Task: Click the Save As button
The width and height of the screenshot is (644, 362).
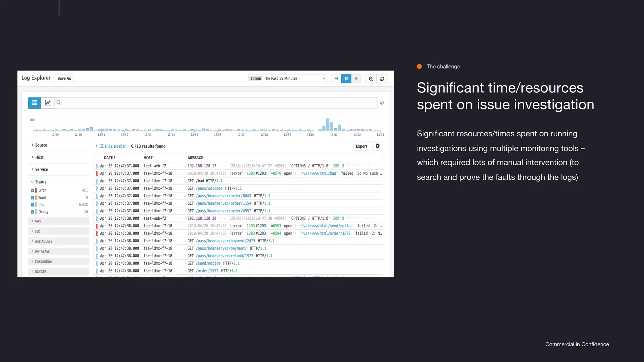Action: click(x=64, y=79)
